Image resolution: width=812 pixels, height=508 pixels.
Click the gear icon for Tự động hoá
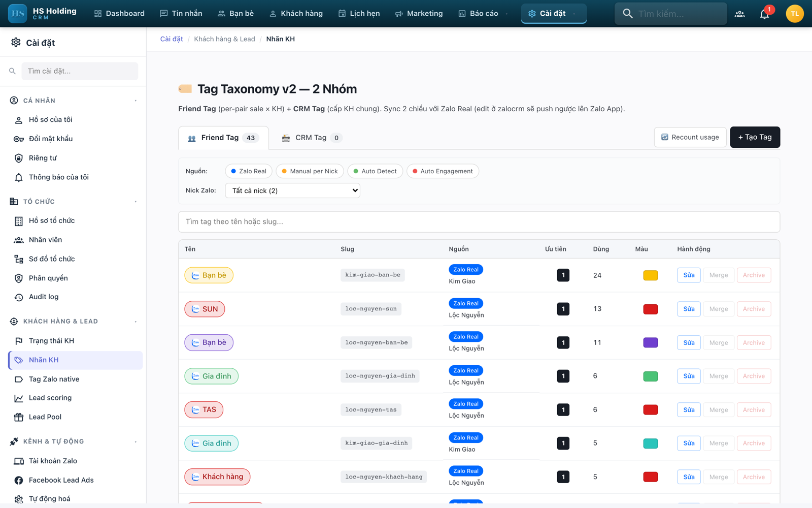tap(19, 499)
